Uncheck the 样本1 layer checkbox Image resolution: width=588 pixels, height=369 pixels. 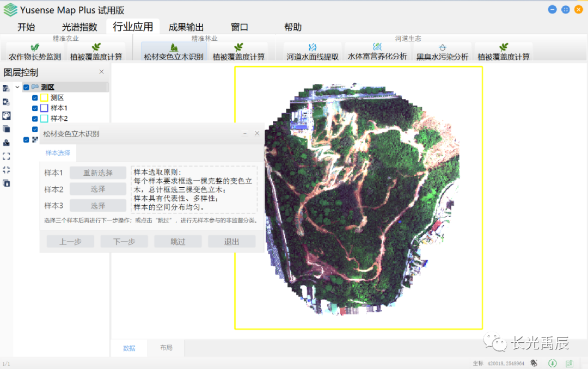(x=35, y=108)
